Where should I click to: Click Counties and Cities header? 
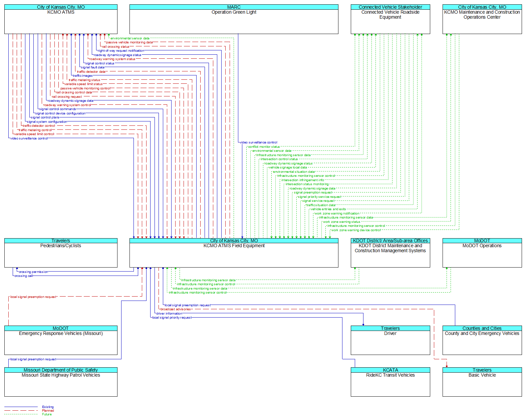tap(482, 328)
